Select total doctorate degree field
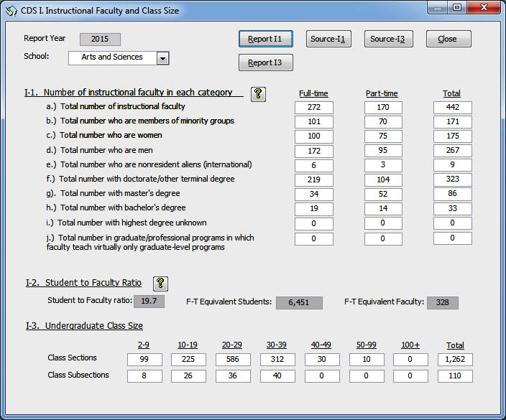Viewport: 506px width, 420px height. pos(452,179)
